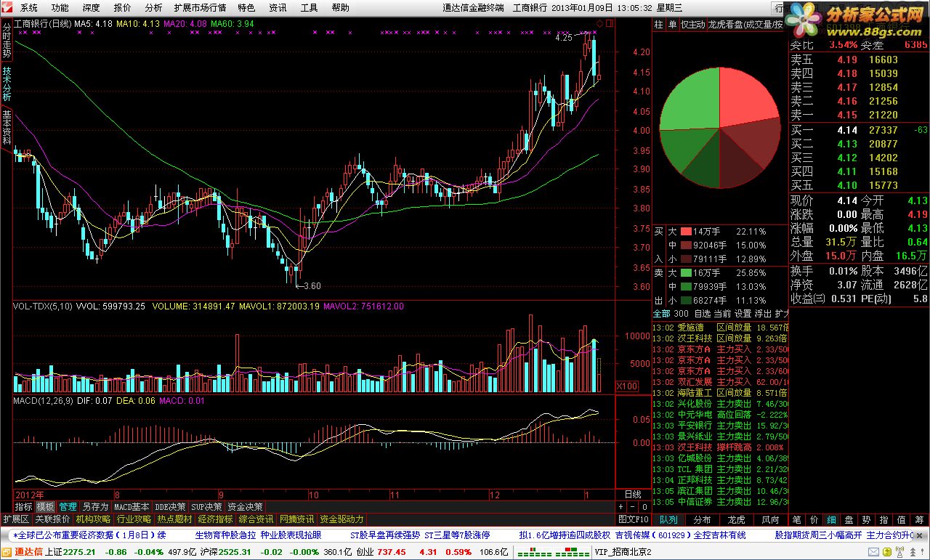Viewport: 930px width, 560px height.
Task: Switch to the 技术分析 side tab
Action: pyautogui.click(x=7, y=85)
